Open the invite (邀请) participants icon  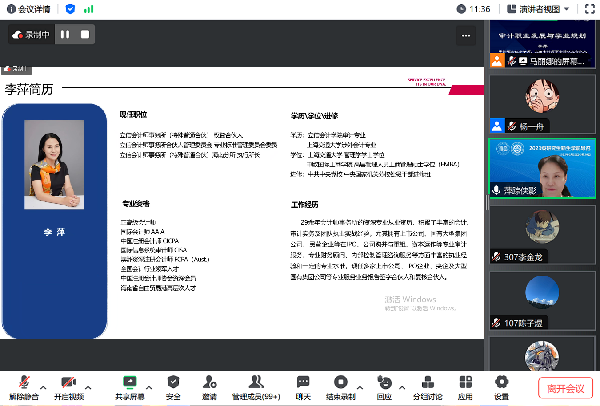coord(209,384)
